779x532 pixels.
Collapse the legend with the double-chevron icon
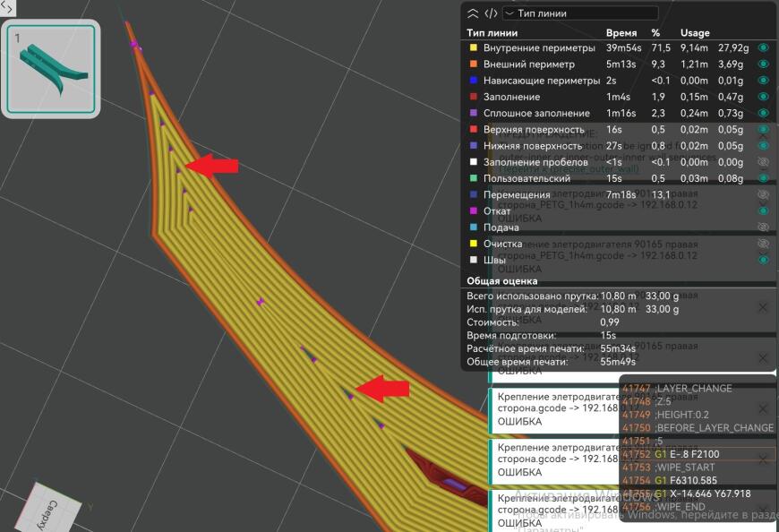click(470, 13)
